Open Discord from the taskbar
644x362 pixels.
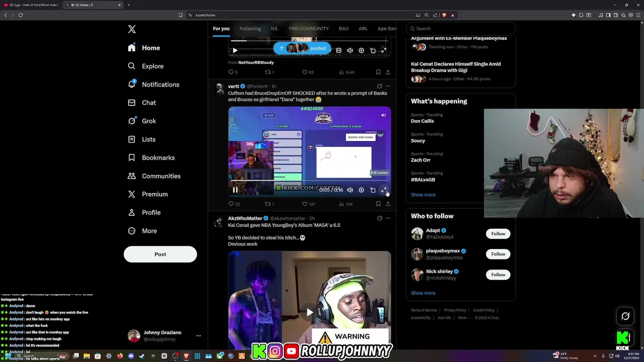click(131, 356)
